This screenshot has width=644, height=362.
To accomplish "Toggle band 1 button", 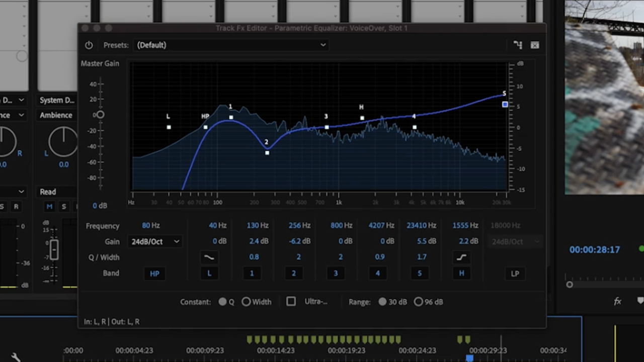I will coord(252,274).
